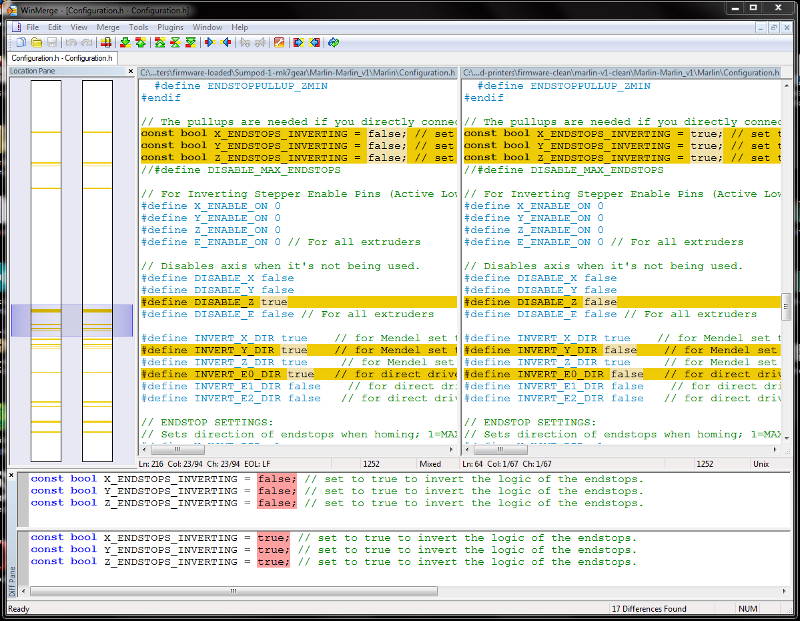Image resolution: width=800 pixels, height=621 pixels.
Task: Jump to next difference (green down arrow)
Action: (x=125, y=42)
